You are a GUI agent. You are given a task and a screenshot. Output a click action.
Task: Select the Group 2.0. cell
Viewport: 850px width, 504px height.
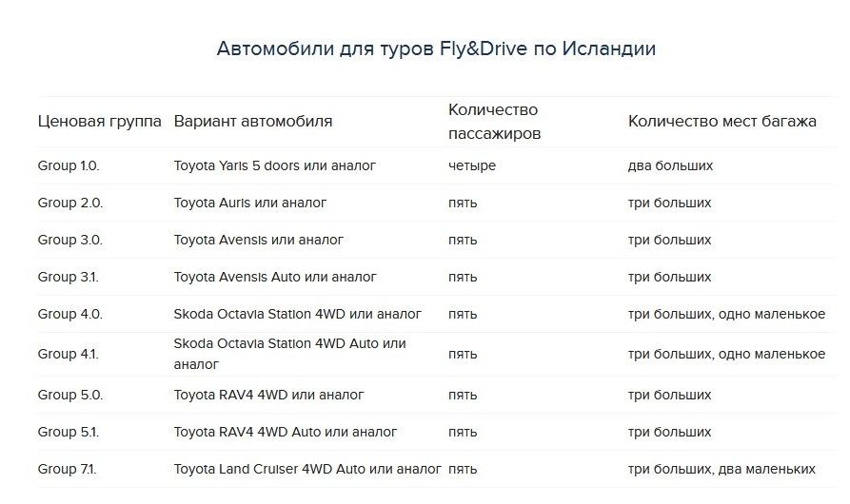point(70,203)
